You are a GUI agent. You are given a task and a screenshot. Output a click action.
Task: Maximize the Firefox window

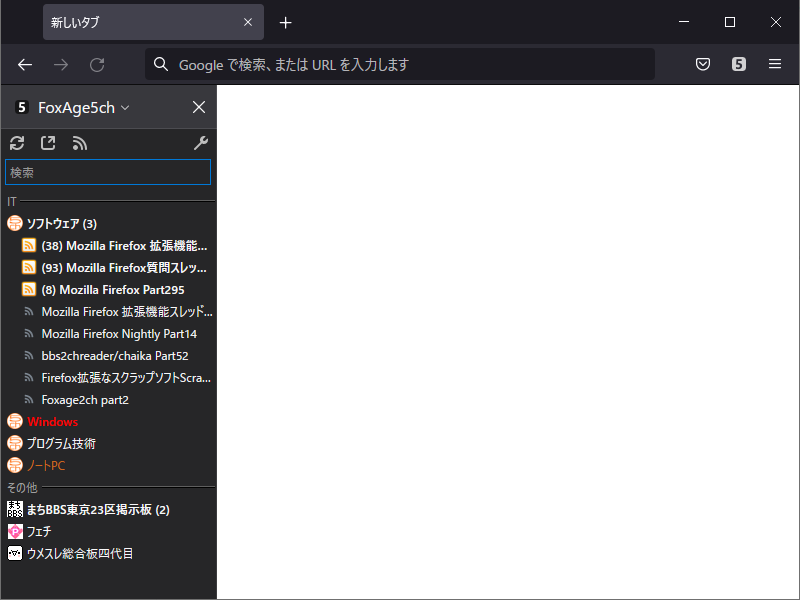pyautogui.click(x=730, y=22)
